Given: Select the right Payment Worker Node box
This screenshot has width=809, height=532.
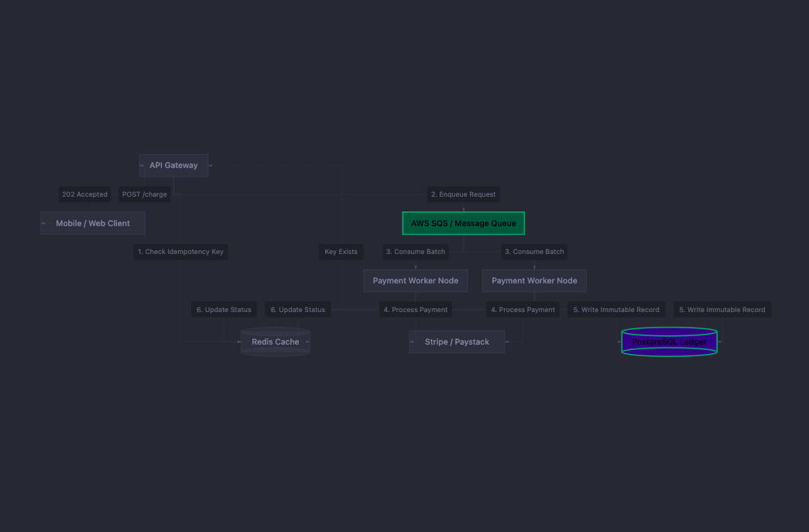Looking at the screenshot, I should [533, 280].
